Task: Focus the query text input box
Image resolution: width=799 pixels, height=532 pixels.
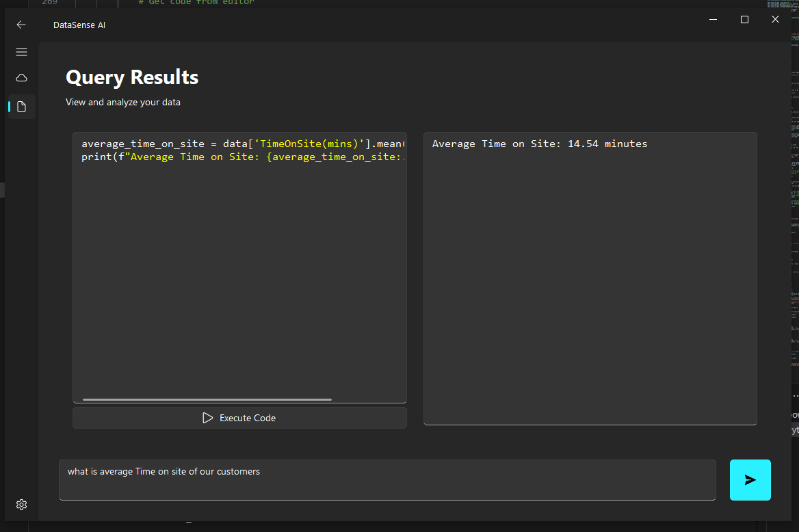Action: [387, 480]
